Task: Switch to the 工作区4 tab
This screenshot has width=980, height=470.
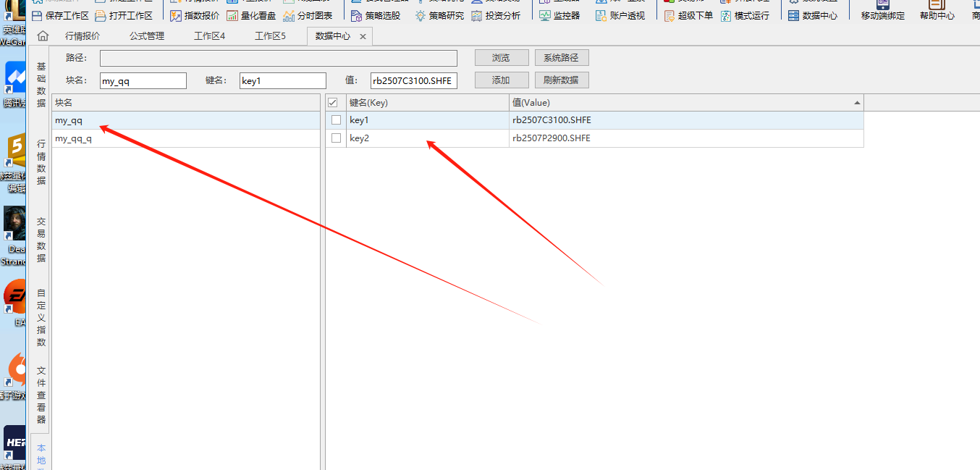Action: pos(210,36)
